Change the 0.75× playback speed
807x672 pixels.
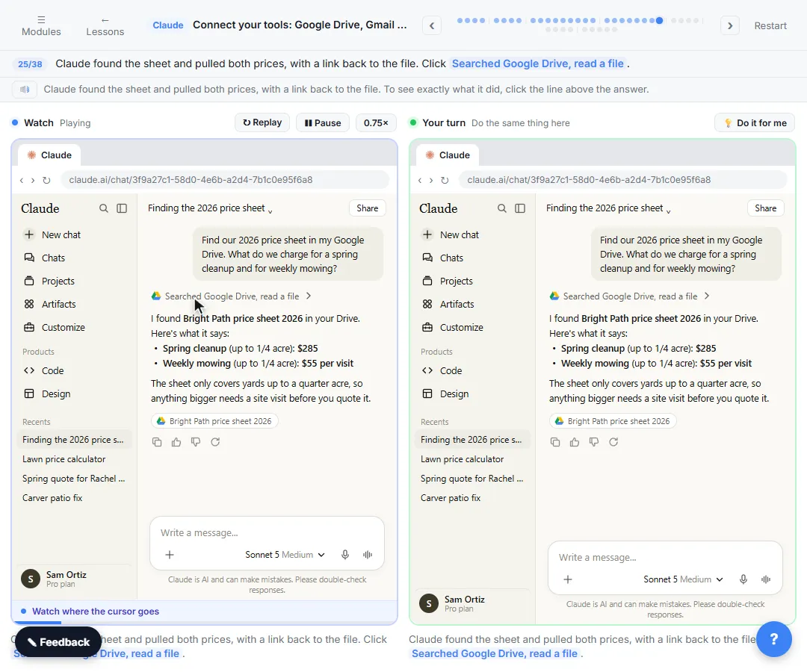click(376, 122)
